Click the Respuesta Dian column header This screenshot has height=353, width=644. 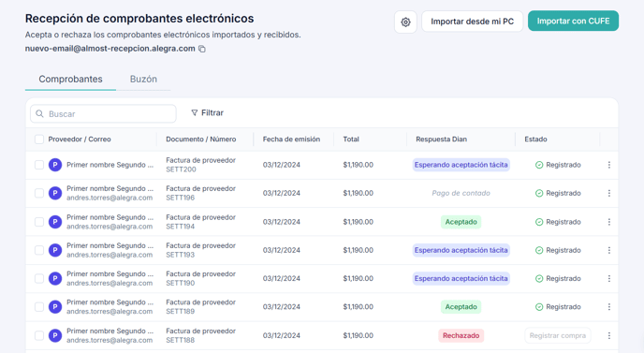coord(441,140)
